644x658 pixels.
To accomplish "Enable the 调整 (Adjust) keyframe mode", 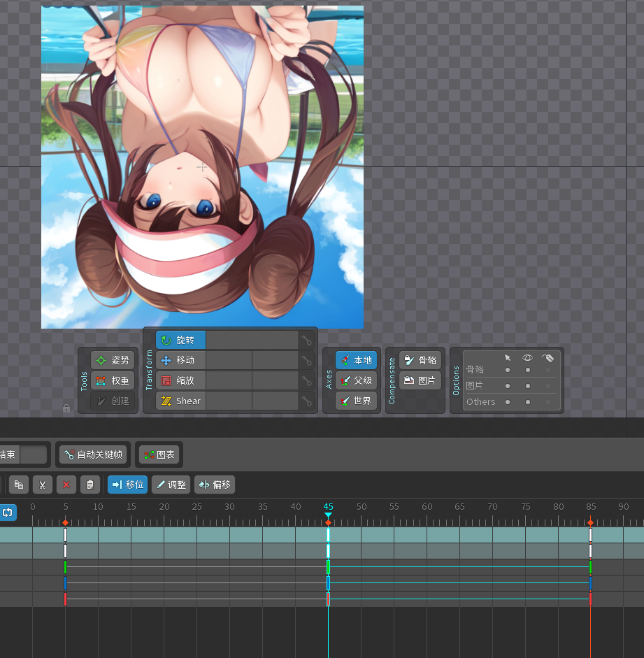I will [171, 485].
